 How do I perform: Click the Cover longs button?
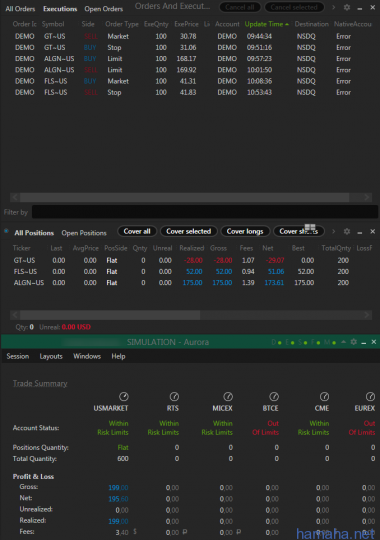tap(245, 231)
